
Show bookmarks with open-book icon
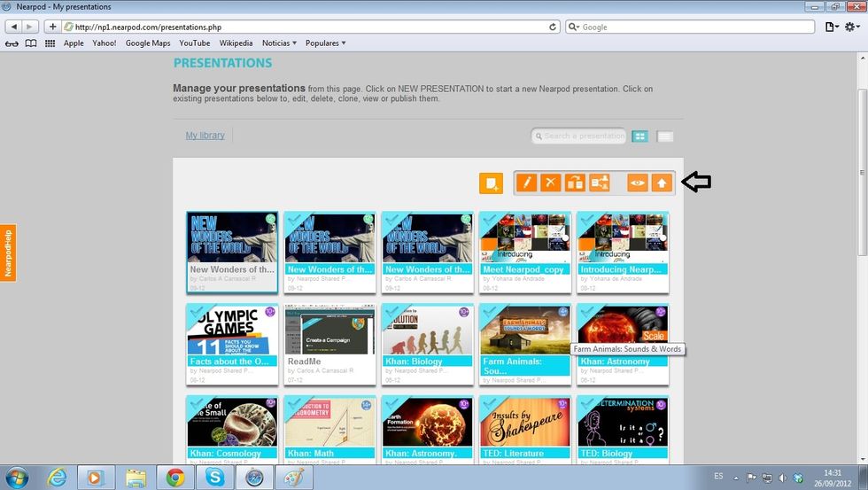[31, 43]
